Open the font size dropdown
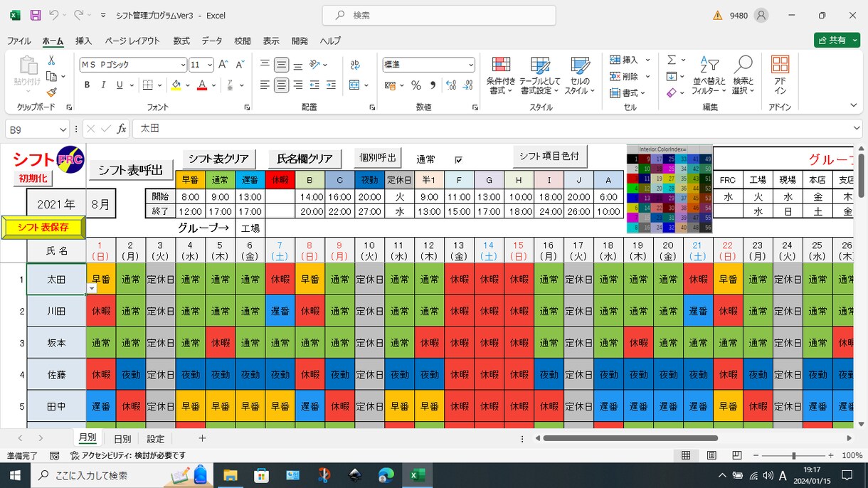 point(211,65)
